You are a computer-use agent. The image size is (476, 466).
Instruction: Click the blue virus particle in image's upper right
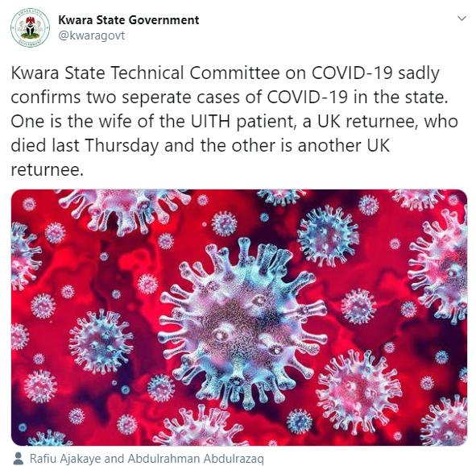[x=328, y=235]
